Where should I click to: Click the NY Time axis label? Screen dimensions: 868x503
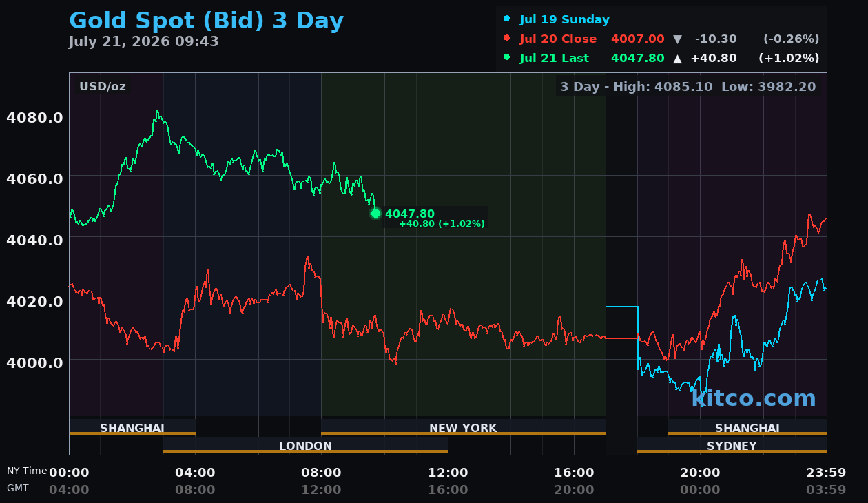click(x=27, y=471)
